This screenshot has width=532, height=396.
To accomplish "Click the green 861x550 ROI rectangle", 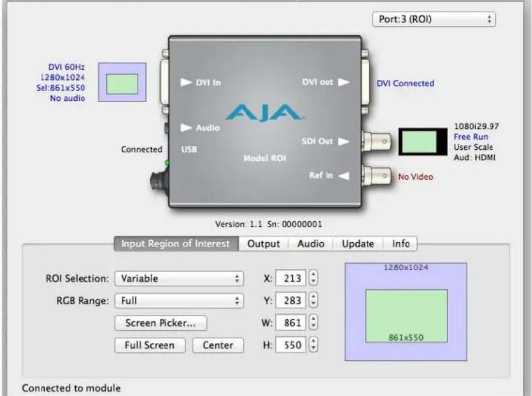I will [407, 316].
